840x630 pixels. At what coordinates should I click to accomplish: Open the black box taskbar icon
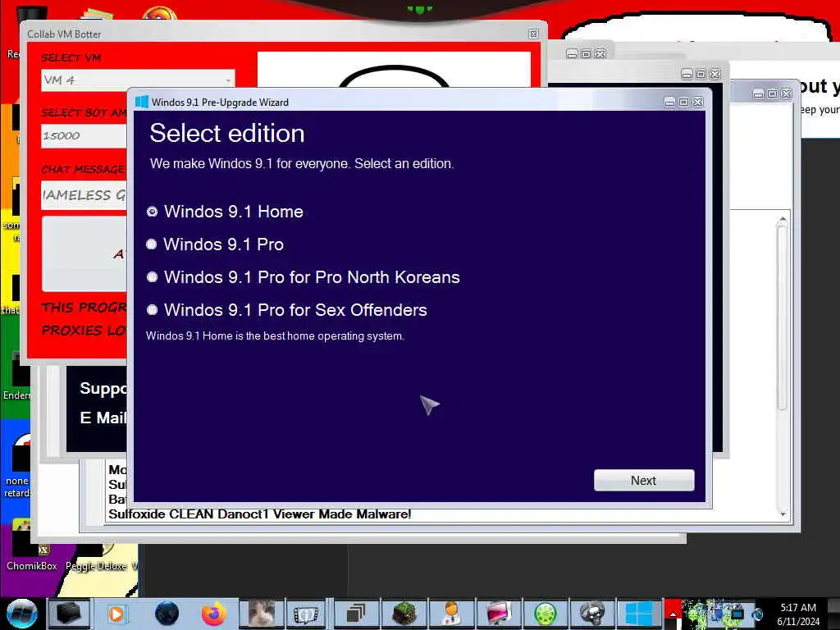pyautogui.click(x=69, y=614)
